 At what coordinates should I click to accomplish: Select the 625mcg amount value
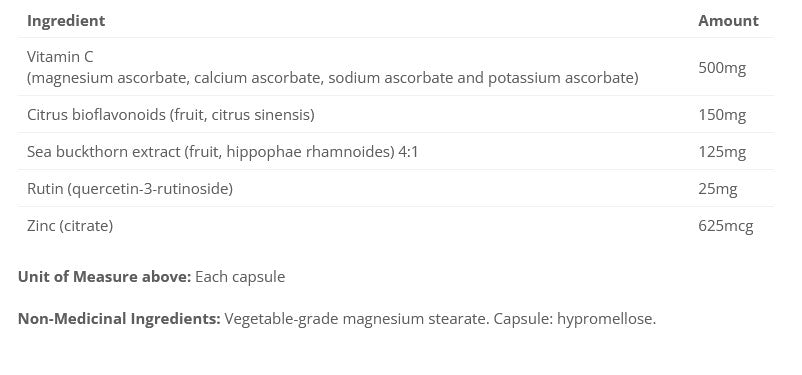point(726,226)
